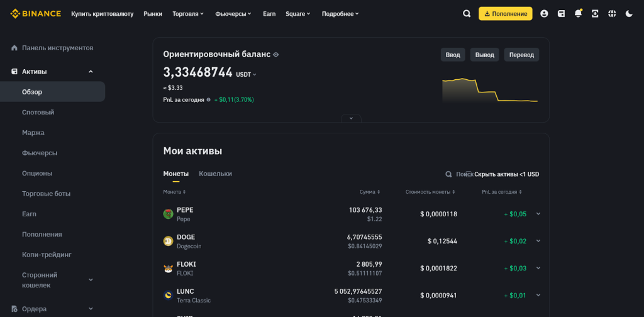Click the DOGE coin icon
This screenshot has height=317, width=644.
pos(168,241)
